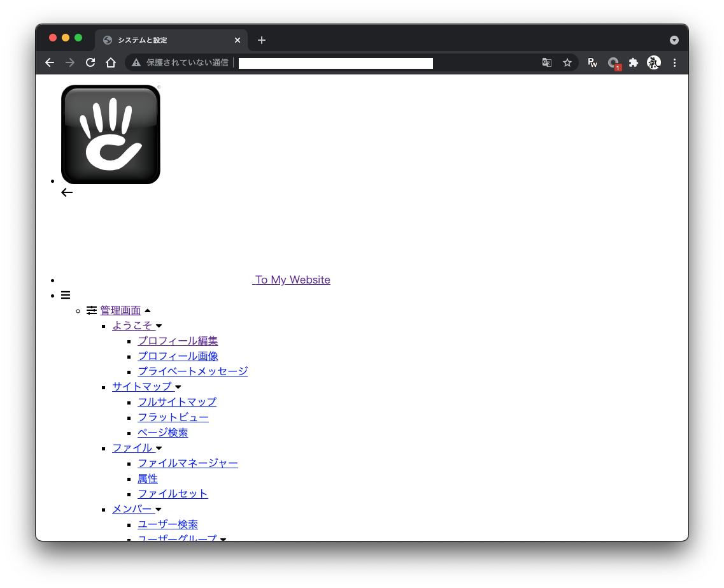Select the システムと設定 browser tab

coord(171,40)
